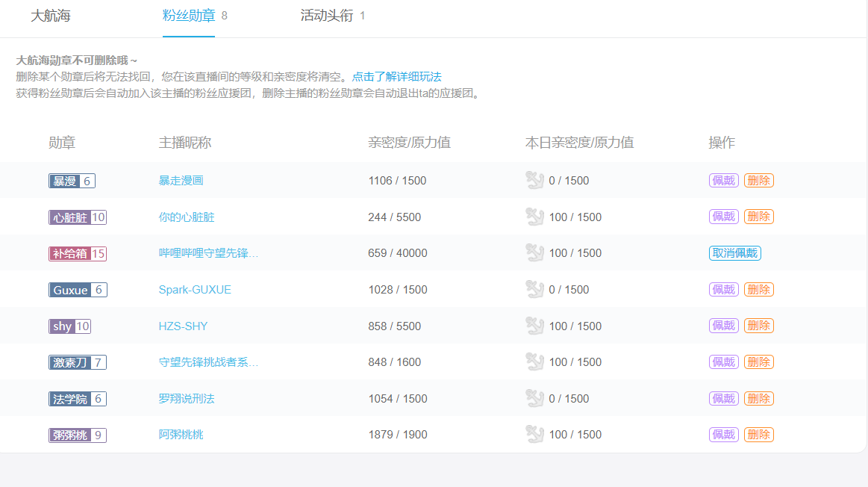Click the 激素刀 level 7 medal badge
This screenshot has height=487, width=868.
[78, 362]
